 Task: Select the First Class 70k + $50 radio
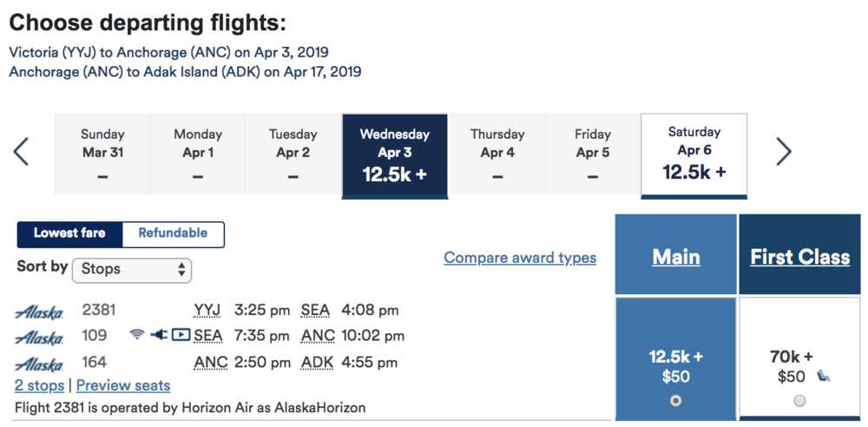[x=799, y=400]
